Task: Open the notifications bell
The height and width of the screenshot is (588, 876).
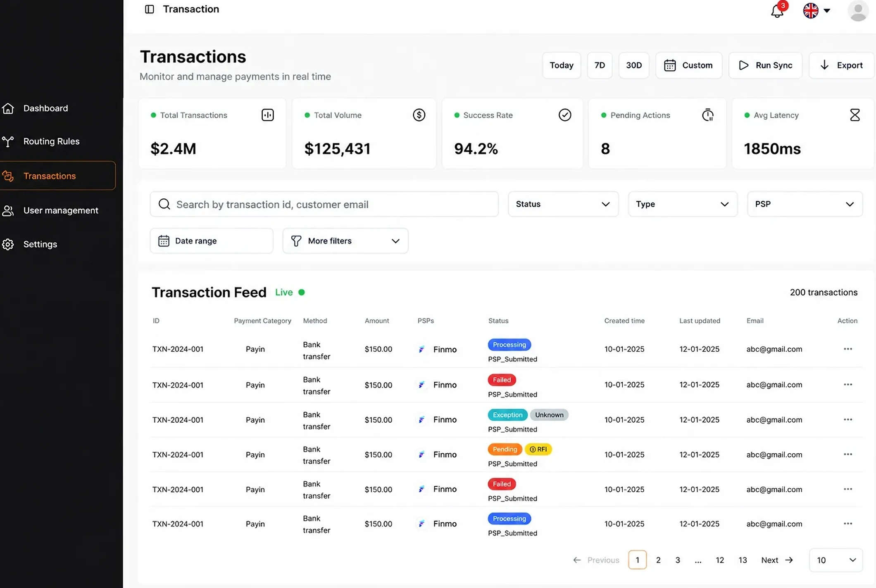Action: point(777,11)
